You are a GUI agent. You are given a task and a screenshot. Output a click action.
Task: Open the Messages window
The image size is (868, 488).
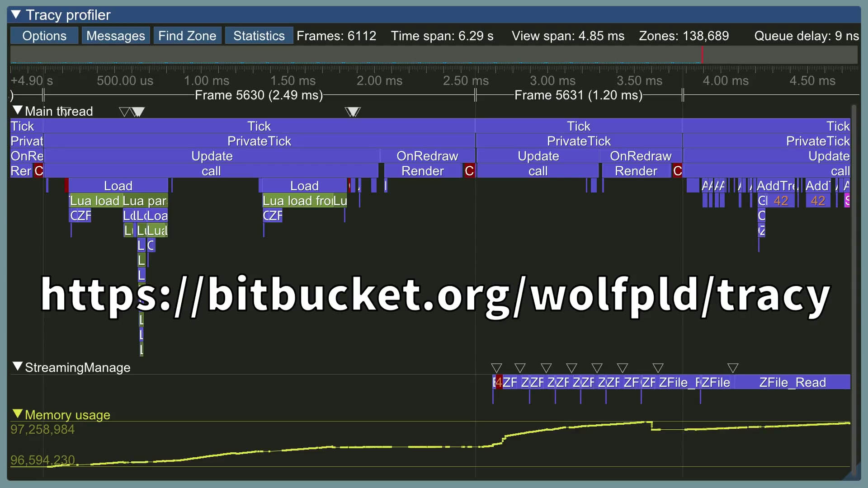click(x=115, y=36)
